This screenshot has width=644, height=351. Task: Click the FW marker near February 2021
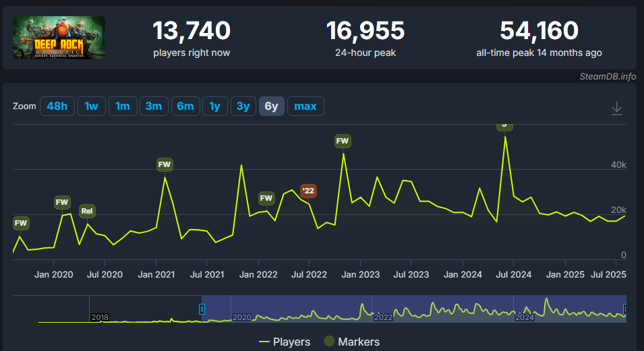pos(165,164)
